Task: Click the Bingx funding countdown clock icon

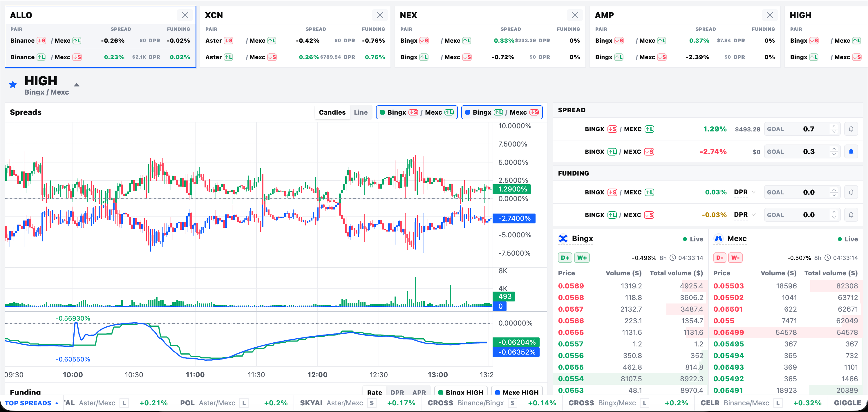Action: [x=672, y=258]
